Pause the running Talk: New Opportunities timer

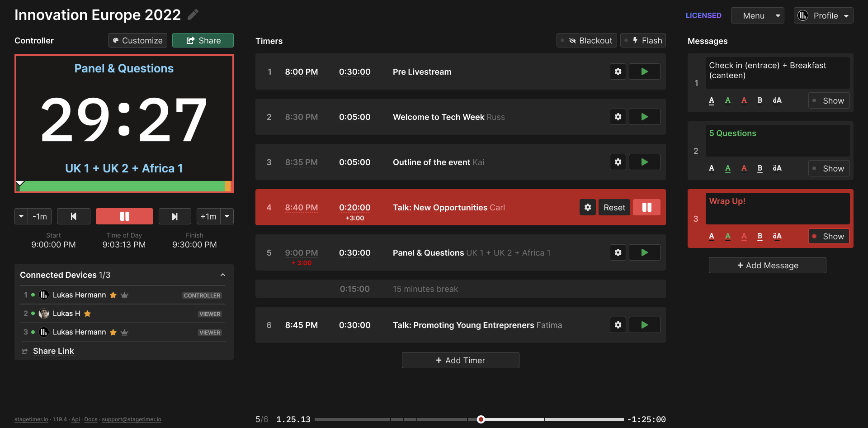(646, 207)
